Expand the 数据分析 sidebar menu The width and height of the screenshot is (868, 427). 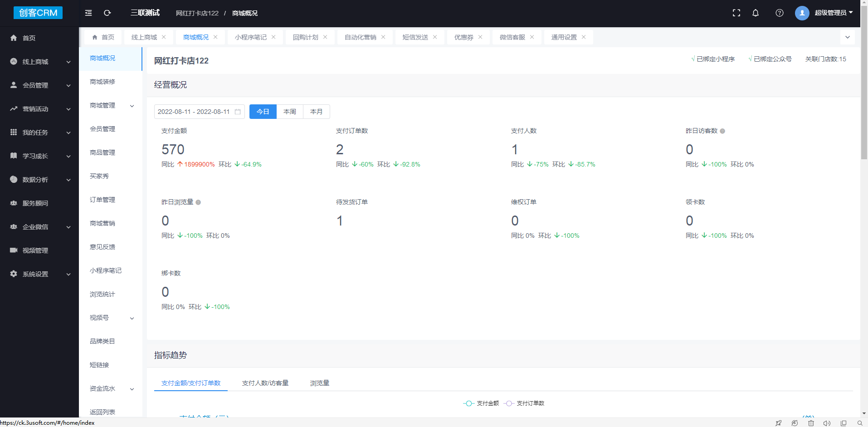[68, 180]
